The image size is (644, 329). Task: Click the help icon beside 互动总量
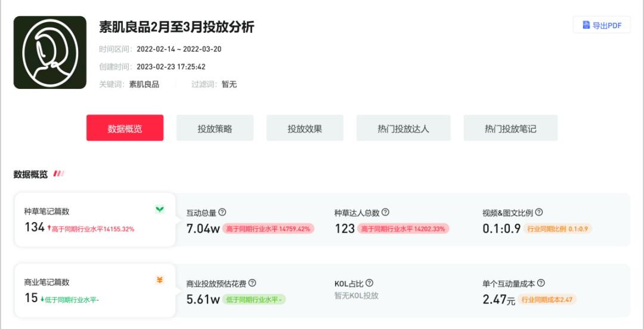tap(222, 213)
